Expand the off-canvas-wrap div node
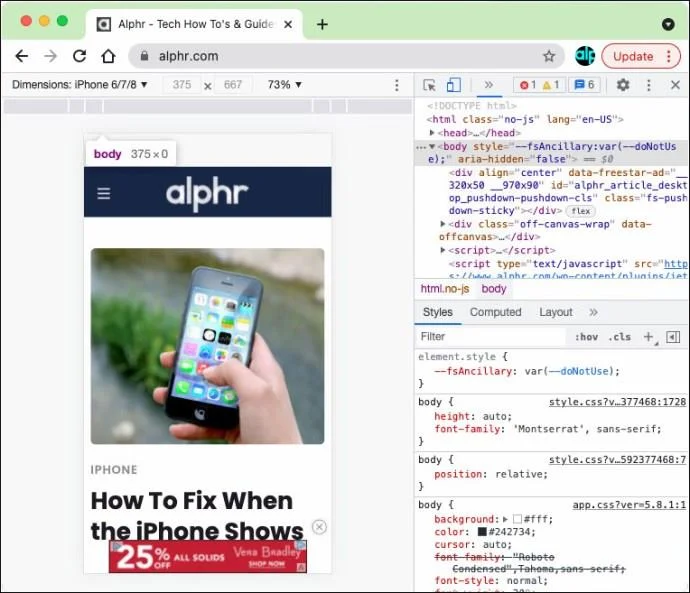This screenshot has width=690, height=593. coord(443,224)
